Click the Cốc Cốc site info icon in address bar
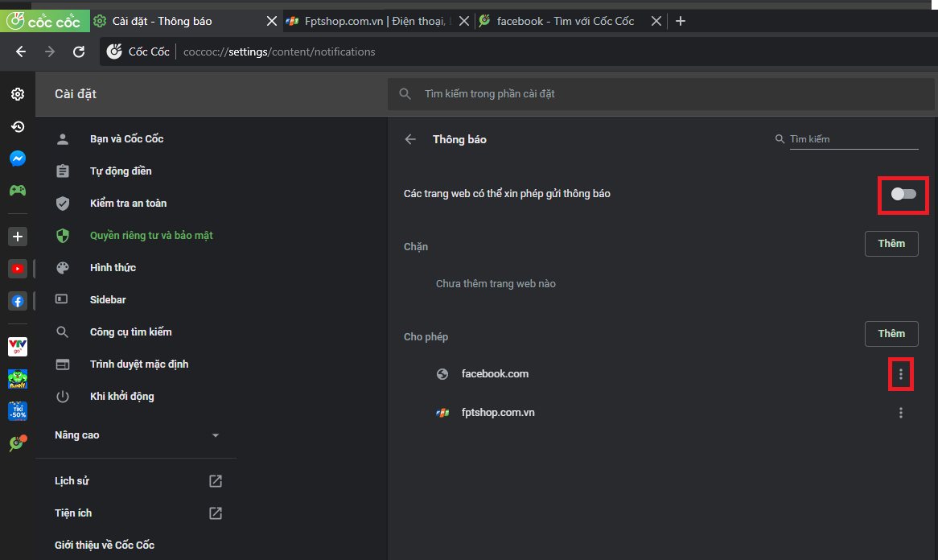The width and height of the screenshot is (938, 560). [x=114, y=52]
